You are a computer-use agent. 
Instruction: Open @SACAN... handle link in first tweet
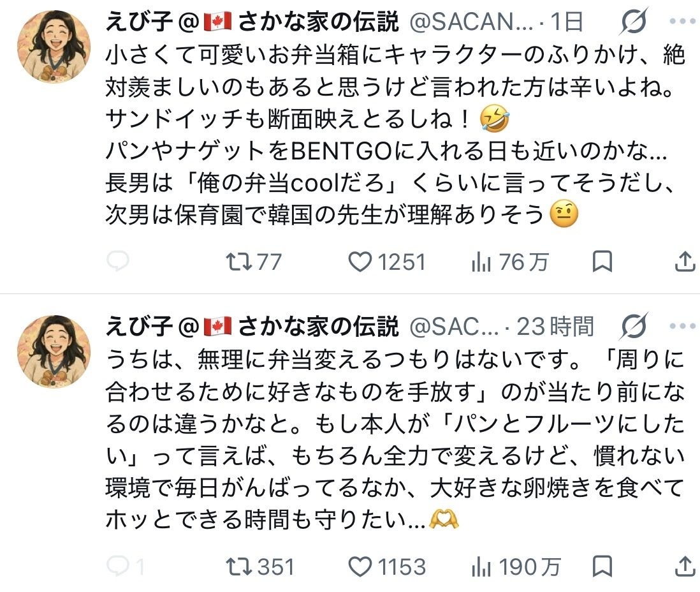click(471, 22)
